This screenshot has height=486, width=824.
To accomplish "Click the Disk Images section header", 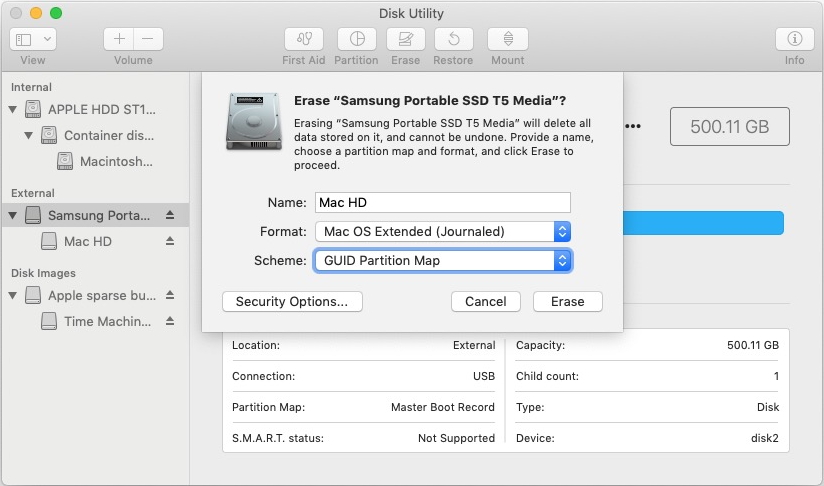I will [x=43, y=273].
